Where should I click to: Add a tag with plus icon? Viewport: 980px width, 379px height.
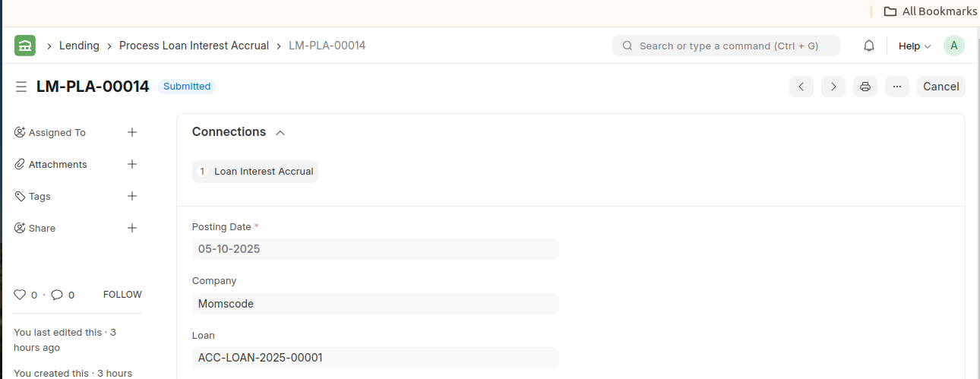click(132, 196)
